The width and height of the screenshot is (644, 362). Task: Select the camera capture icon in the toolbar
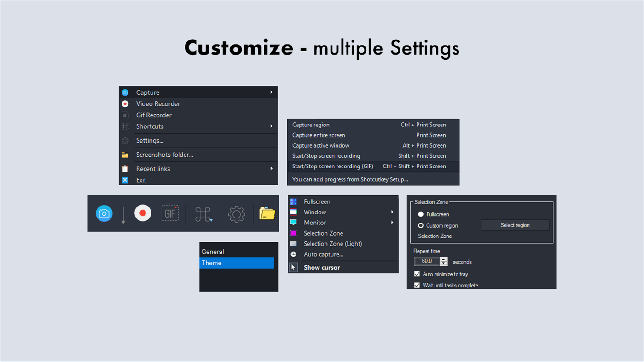coord(104,213)
